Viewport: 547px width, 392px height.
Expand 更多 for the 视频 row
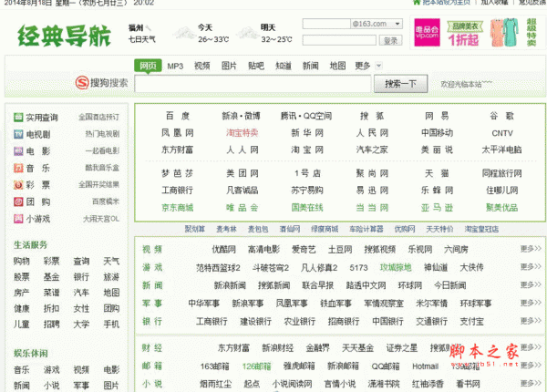(x=531, y=249)
